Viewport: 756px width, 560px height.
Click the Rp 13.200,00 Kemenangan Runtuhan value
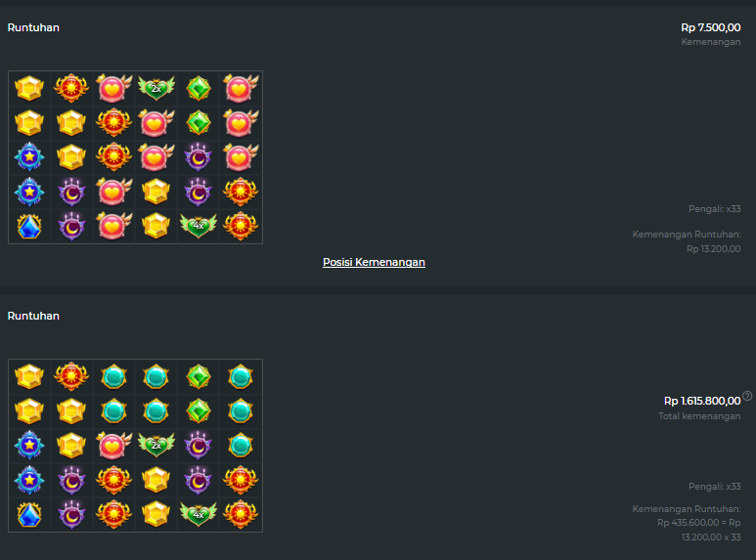714,249
